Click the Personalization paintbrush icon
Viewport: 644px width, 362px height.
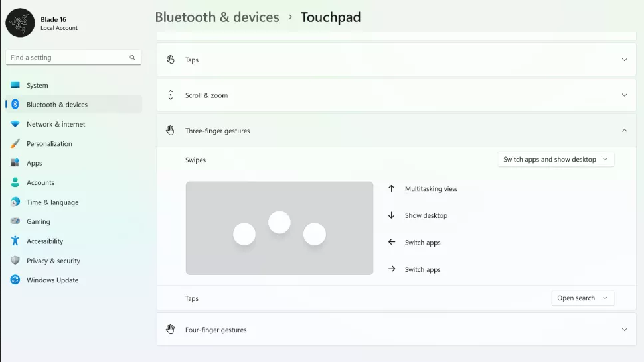pyautogui.click(x=15, y=144)
